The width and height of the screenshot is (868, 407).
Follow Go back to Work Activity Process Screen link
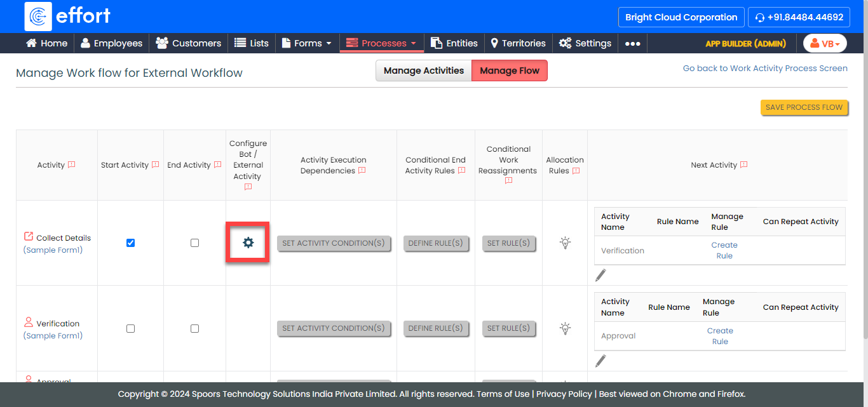click(764, 68)
